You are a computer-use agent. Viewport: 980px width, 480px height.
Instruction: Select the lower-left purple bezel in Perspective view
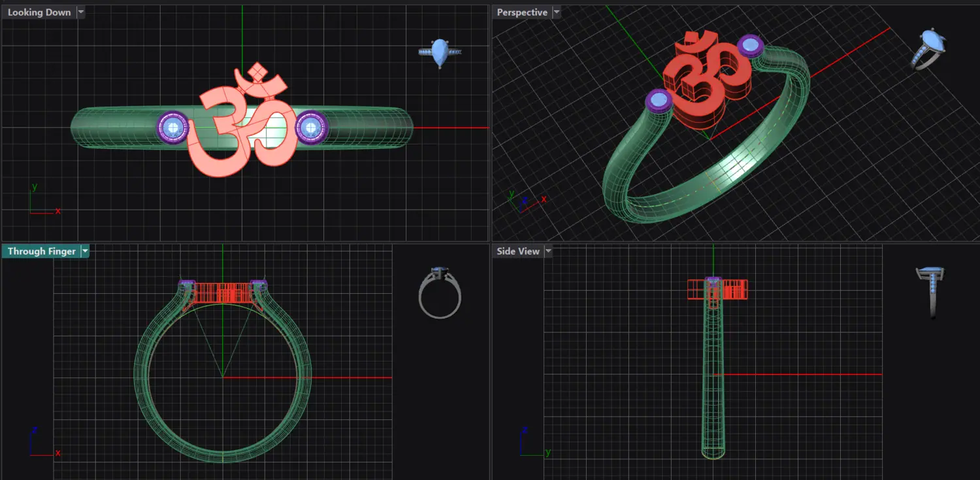[x=659, y=101]
